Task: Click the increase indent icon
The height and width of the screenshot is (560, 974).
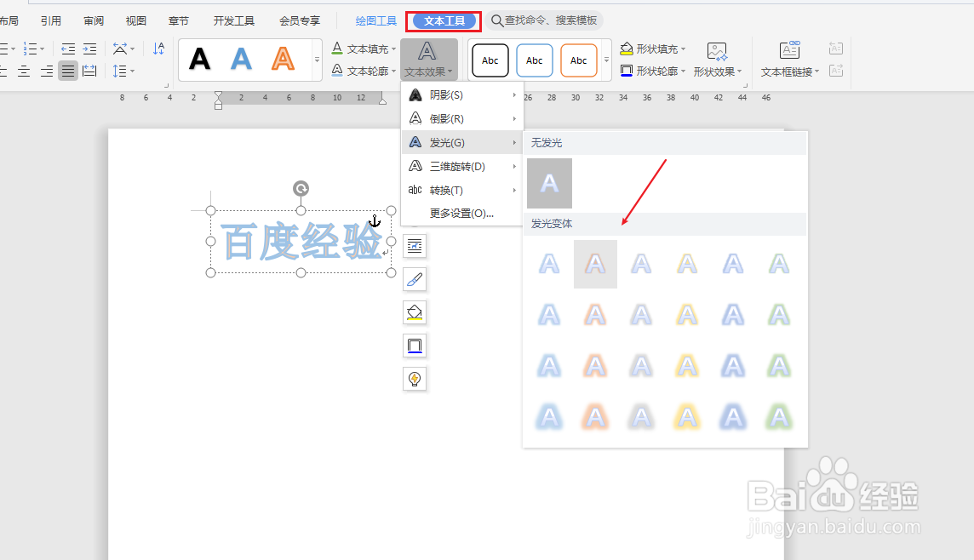Action: (90, 49)
